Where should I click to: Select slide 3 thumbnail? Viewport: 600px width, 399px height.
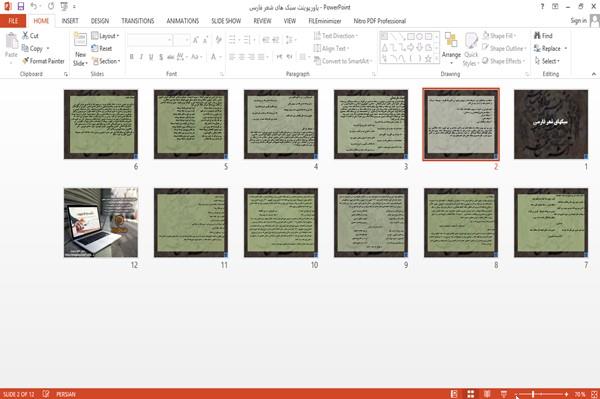click(371, 124)
